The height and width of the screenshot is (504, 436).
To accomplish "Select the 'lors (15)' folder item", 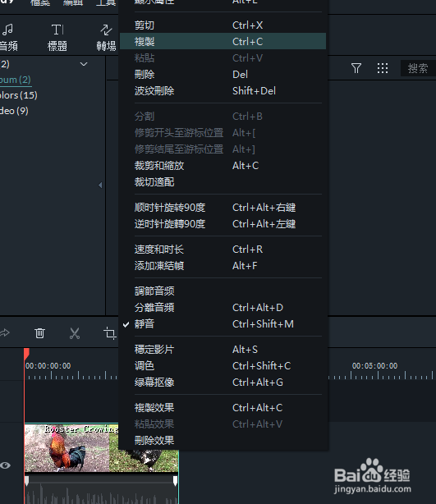I will pos(19,95).
